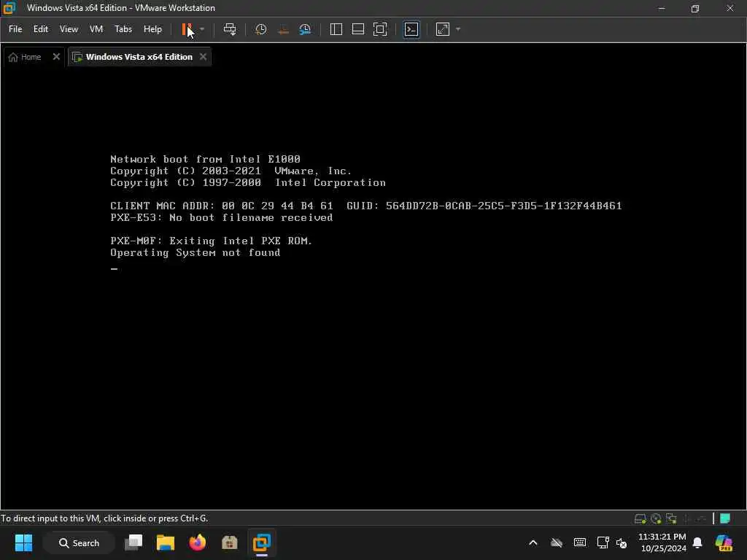This screenshot has width=747, height=560.
Task: Click the muted volume tray icon
Action: pyautogui.click(x=622, y=542)
